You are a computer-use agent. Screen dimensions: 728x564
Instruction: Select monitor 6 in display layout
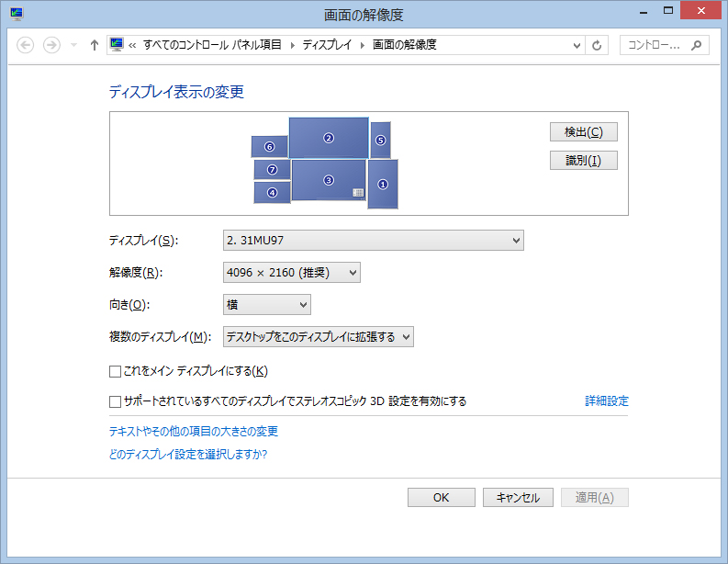coord(269,147)
